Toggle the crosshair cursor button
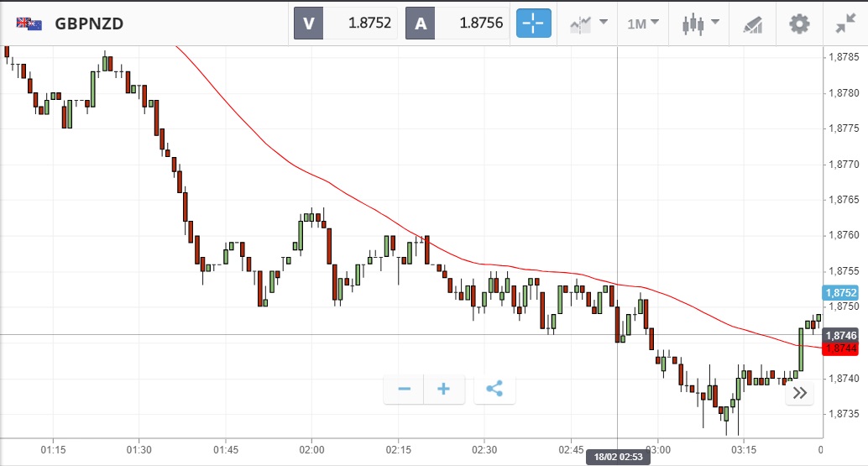The image size is (868, 466). tap(534, 24)
